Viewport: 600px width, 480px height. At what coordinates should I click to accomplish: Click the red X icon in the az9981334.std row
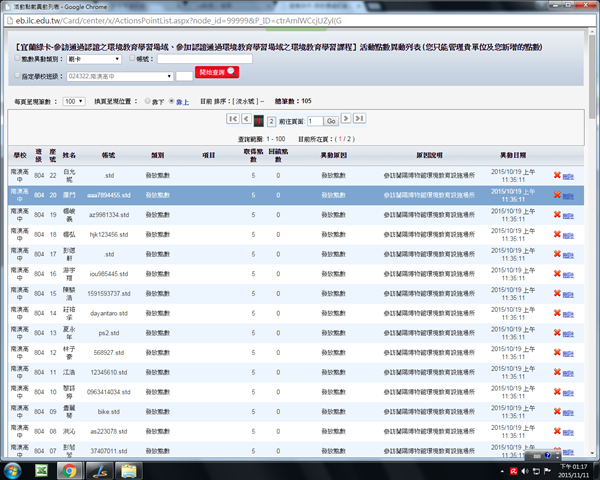click(557, 214)
